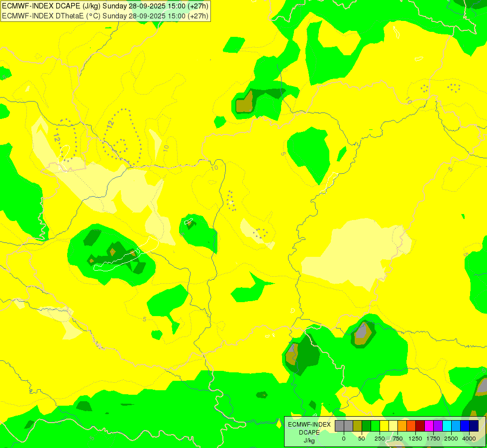Click the ECMWF-INDEX text inside the legend
Image resolution: width=487 pixels, height=448 pixels.
point(309,425)
